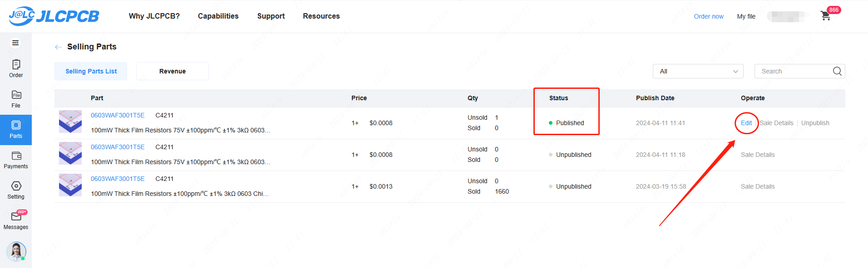Screen dimensions: 868x268
Task: Click the search magnifier icon
Action: [x=837, y=71]
